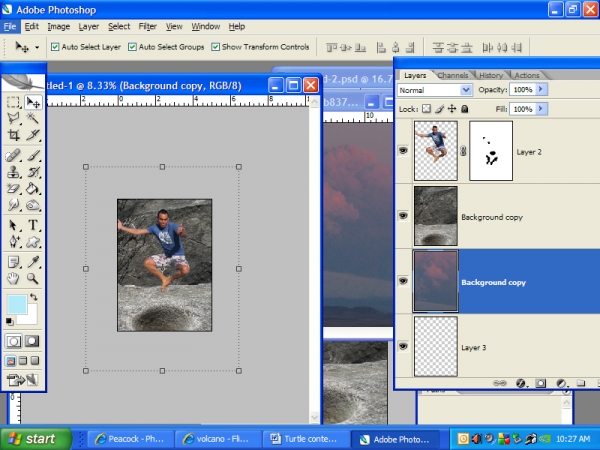Switch to the History tab
The height and width of the screenshot is (450, 600).
click(x=491, y=75)
